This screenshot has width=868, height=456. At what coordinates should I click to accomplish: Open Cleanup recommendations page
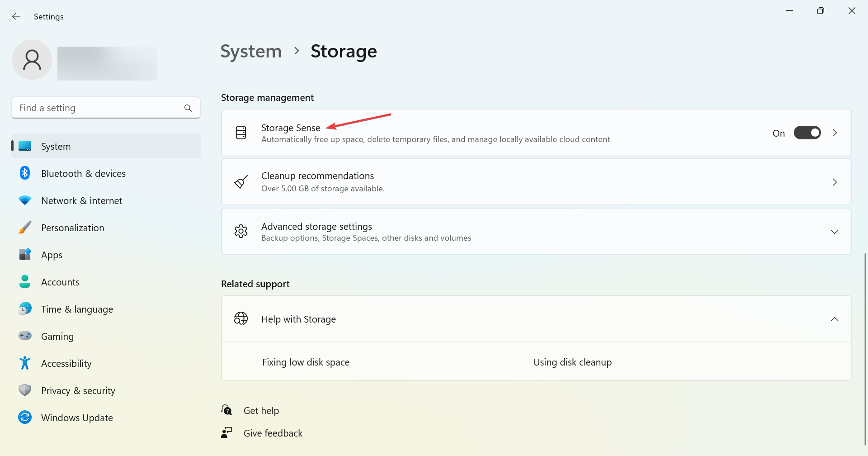pos(536,182)
